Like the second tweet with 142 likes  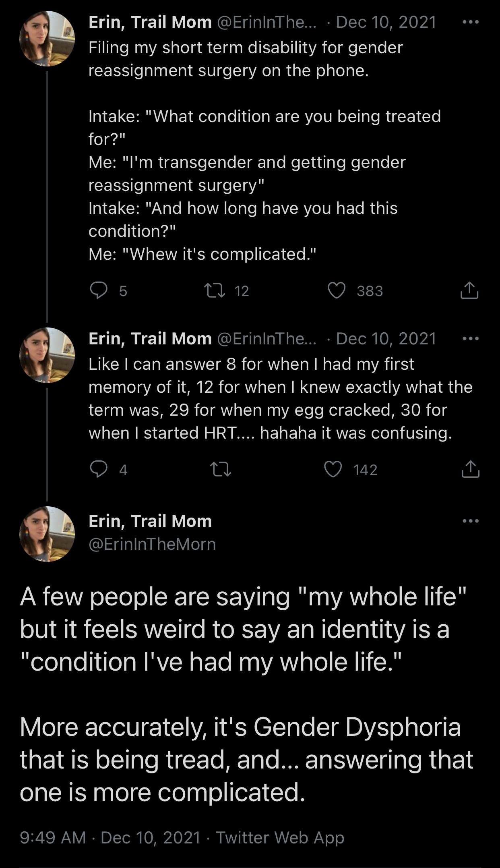tap(333, 469)
